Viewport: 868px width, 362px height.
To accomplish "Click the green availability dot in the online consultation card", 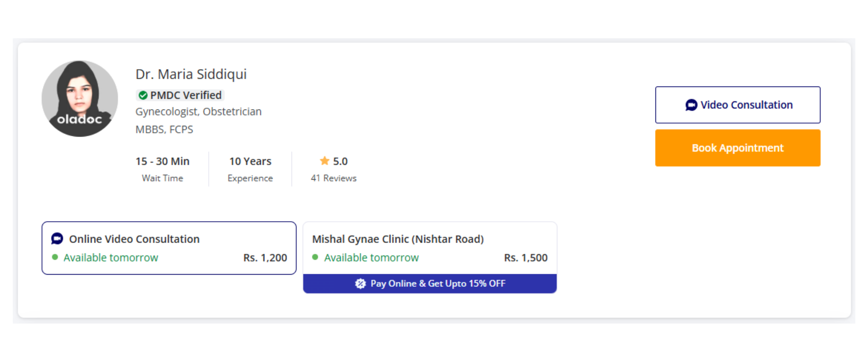I will coord(55,257).
